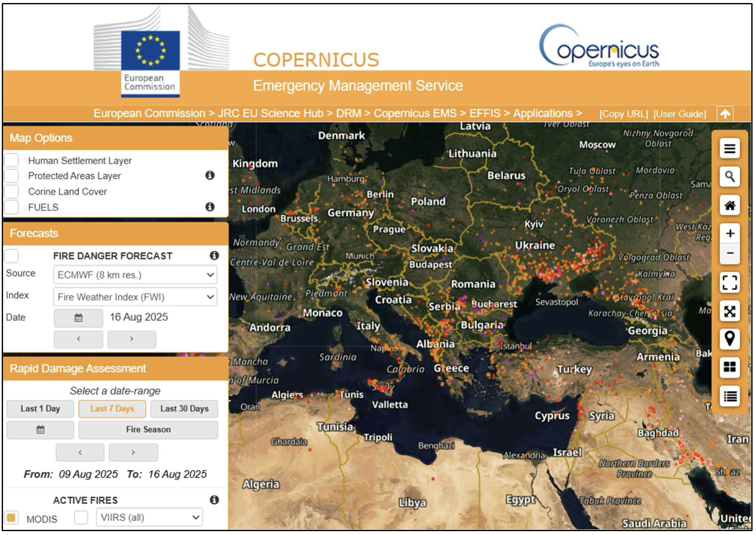756x535 pixels.
Task: Zoom in with the plus button
Action: (x=729, y=233)
